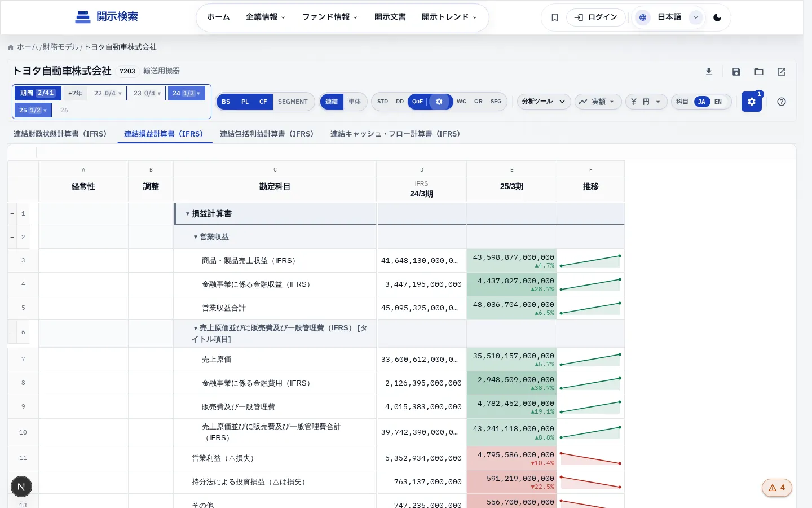Switch account labels to EN
Screen dimensions: 812x508
click(x=718, y=102)
